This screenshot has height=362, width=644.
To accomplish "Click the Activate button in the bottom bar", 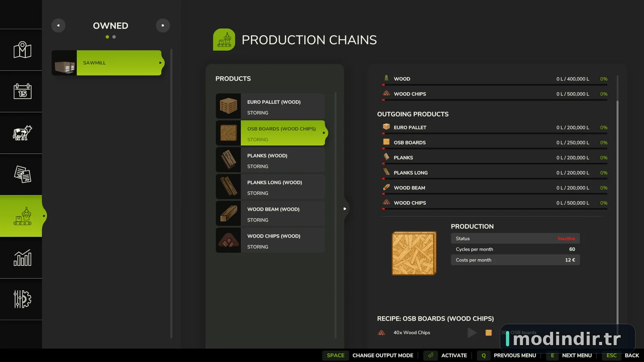I will 446,356.
